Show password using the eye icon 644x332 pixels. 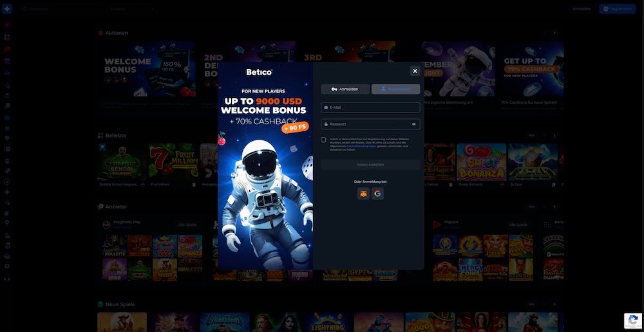click(413, 124)
